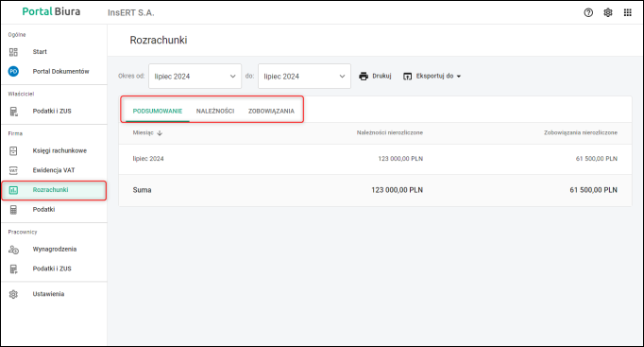Select the lipiec 2024 row label
This screenshot has height=347, width=644.
tap(148, 159)
